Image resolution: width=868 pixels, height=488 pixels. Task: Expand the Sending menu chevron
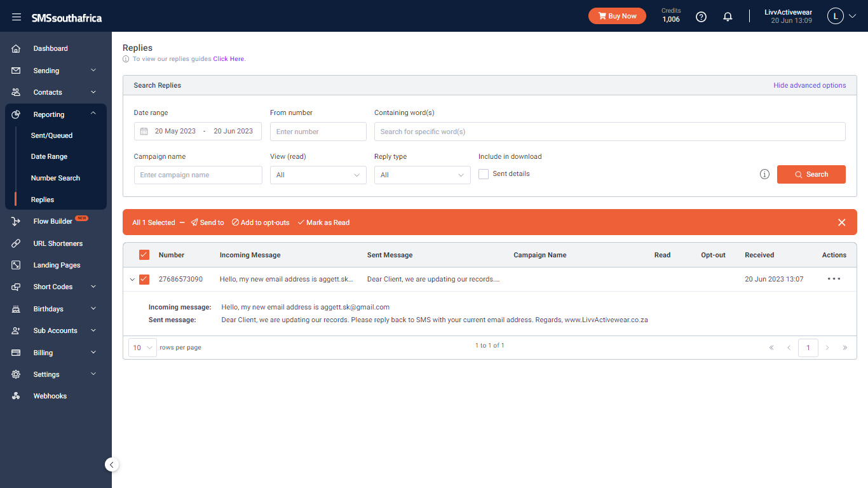(93, 70)
